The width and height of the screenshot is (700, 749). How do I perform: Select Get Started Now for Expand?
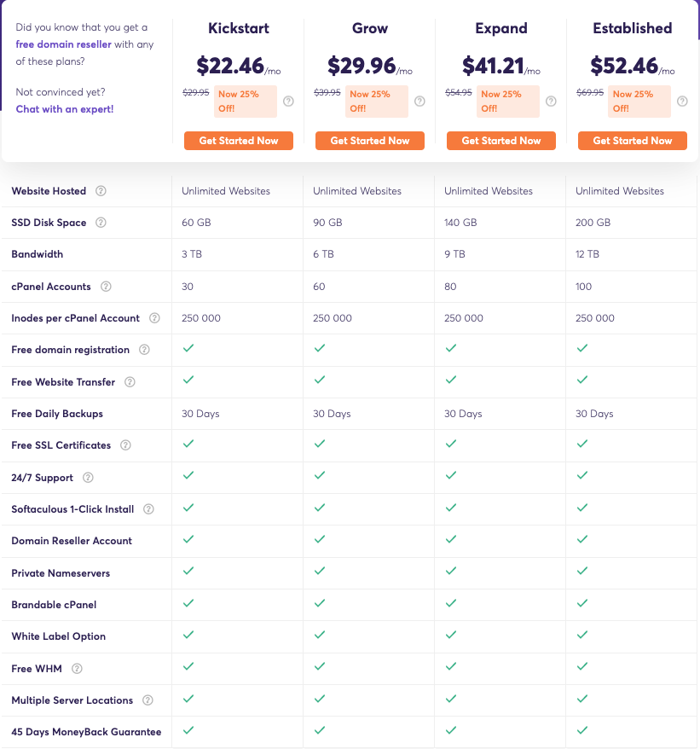click(x=501, y=141)
